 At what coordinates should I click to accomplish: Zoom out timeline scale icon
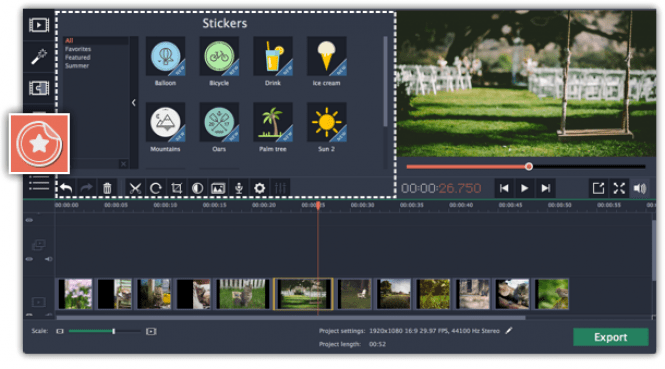(60, 331)
